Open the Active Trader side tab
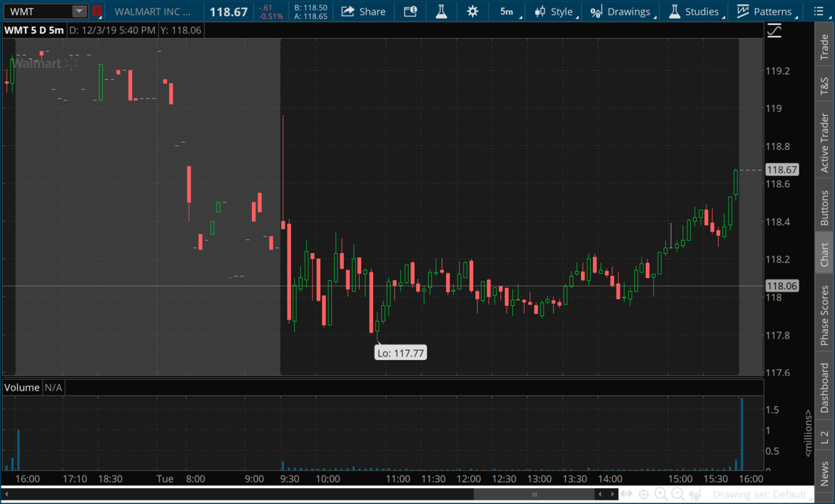This screenshot has width=835, height=504. (x=825, y=143)
